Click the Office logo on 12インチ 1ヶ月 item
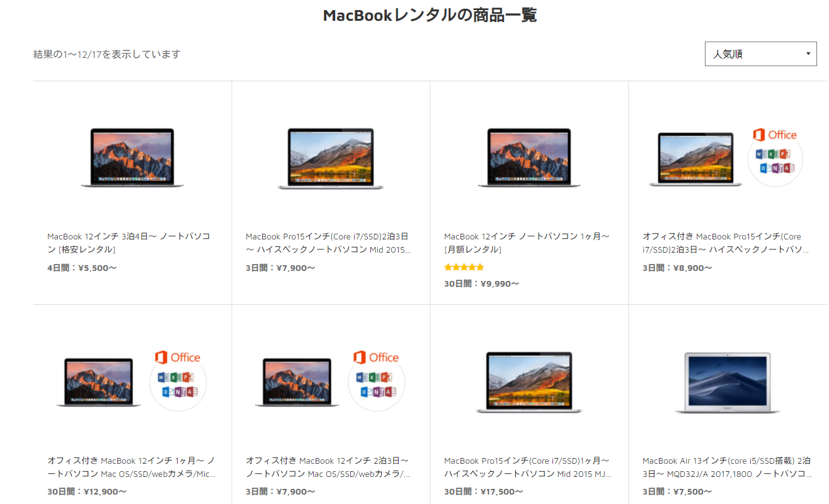 pos(180,378)
